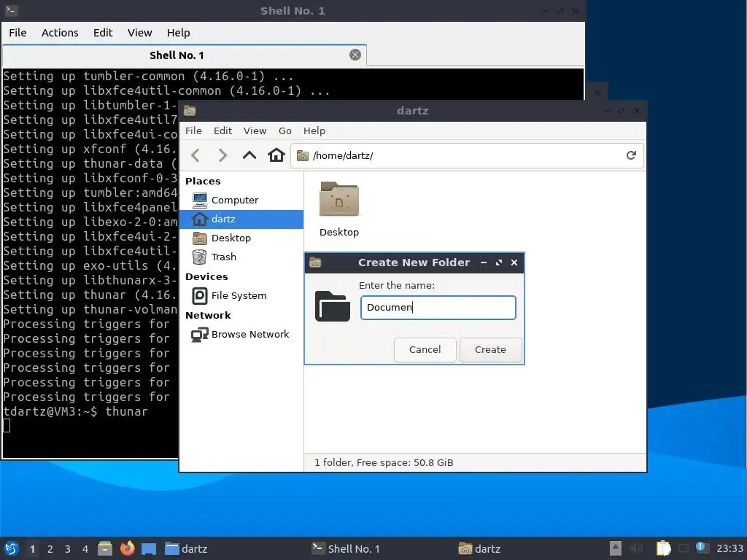This screenshot has height=560, width=747.
Task: Go back using Thunar's back arrow
Action: 196,155
